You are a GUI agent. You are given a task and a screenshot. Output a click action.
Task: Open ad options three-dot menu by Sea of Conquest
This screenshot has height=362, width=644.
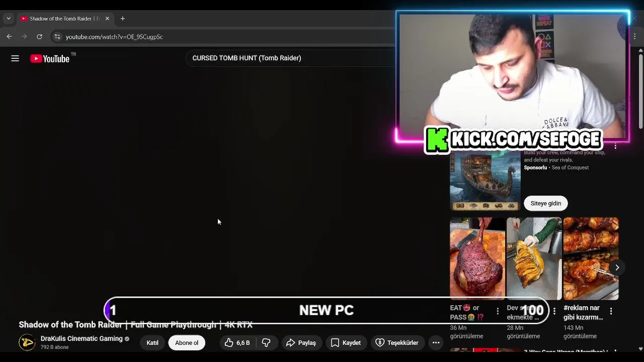point(615,146)
